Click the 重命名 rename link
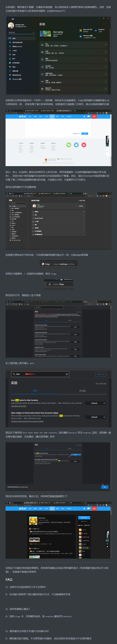Screen dimensions: 117x644 click(x=55, y=36)
